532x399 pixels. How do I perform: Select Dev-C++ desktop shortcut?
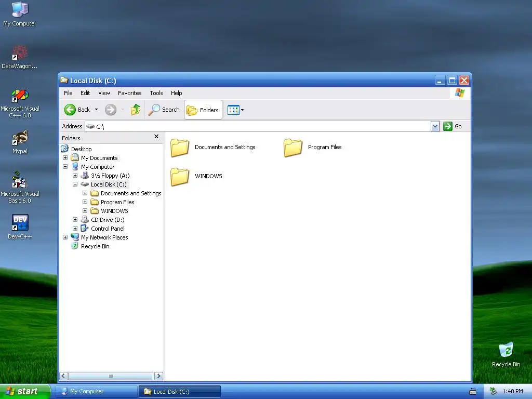20,227
